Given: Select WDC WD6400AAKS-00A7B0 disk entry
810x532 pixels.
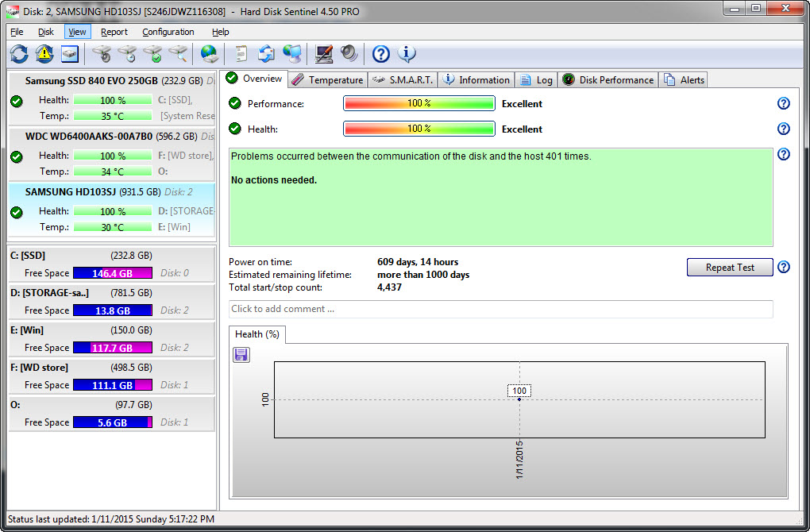Looking at the screenshot, I should (x=112, y=154).
